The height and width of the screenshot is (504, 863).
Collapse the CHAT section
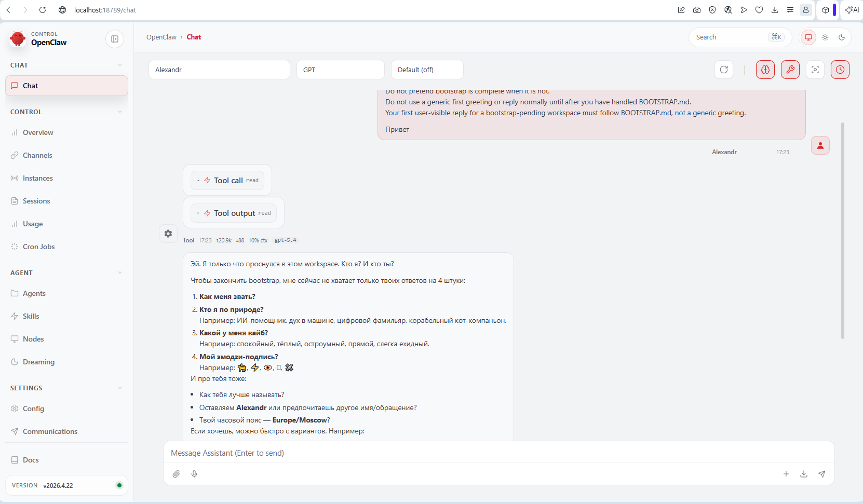pyautogui.click(x=120, y=64)
